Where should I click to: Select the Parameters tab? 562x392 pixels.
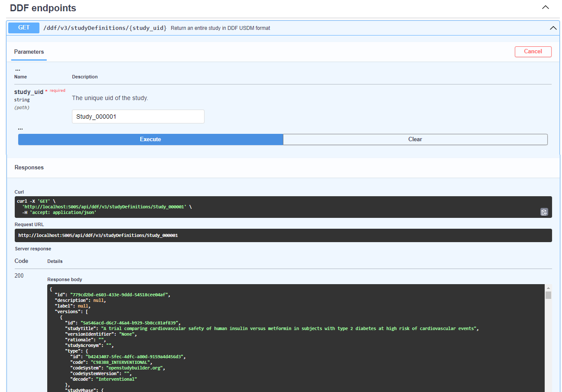coord(29,52)
